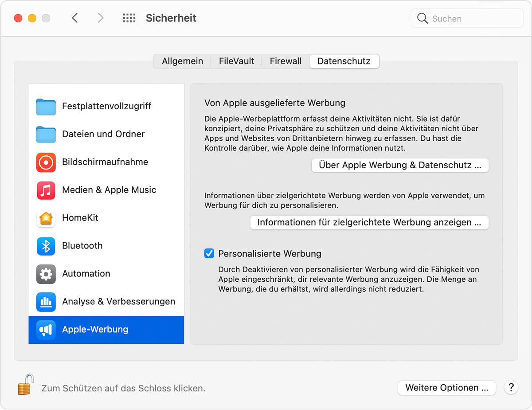The width and height of the screenshot is (532, 410).
Task: Select the Bluetooth icon in sidebar
Action: pyautogui.click(x=46, y=246)
